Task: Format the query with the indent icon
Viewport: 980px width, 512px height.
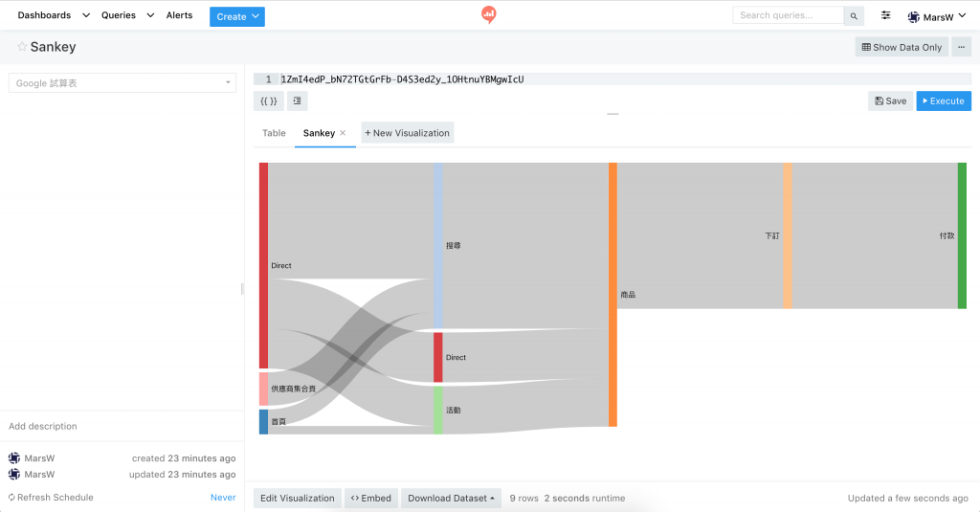Action: [x=298, y=100]
